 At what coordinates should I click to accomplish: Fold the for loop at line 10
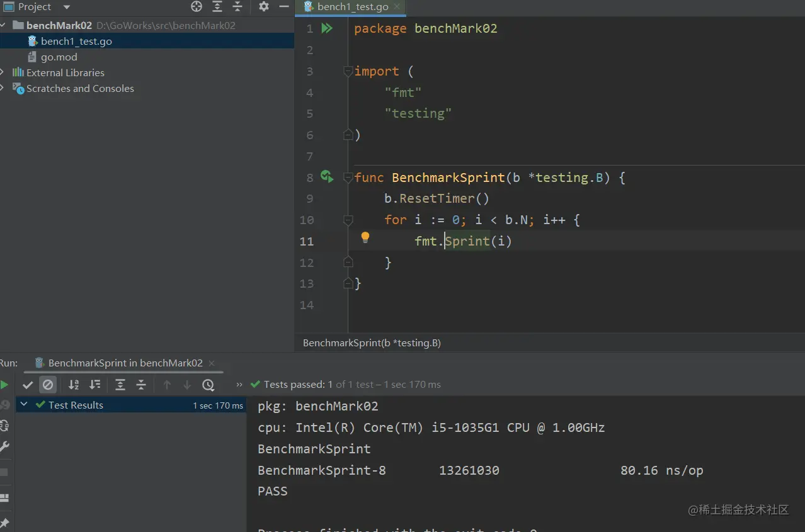click(x=348, y=220)
